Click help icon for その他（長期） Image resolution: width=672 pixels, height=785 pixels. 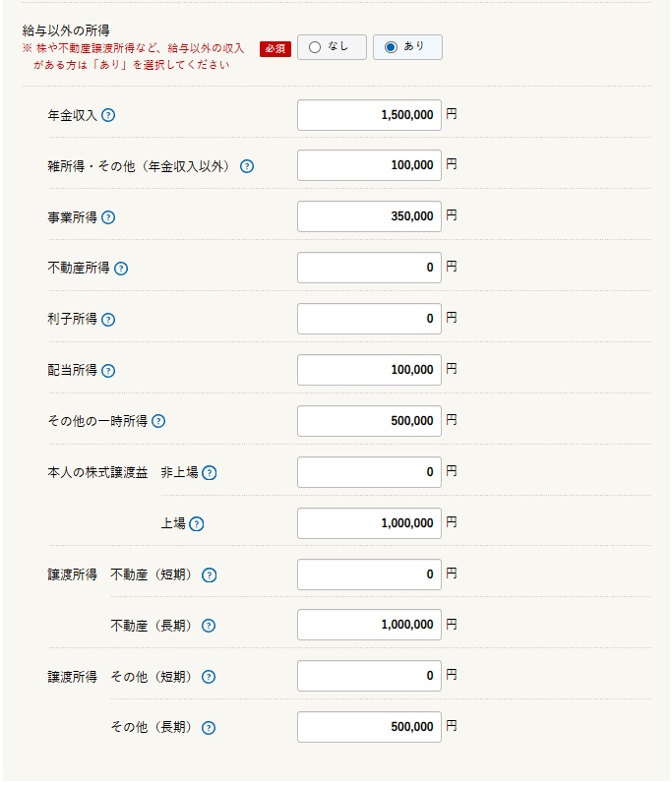click(x=209, y=728)
